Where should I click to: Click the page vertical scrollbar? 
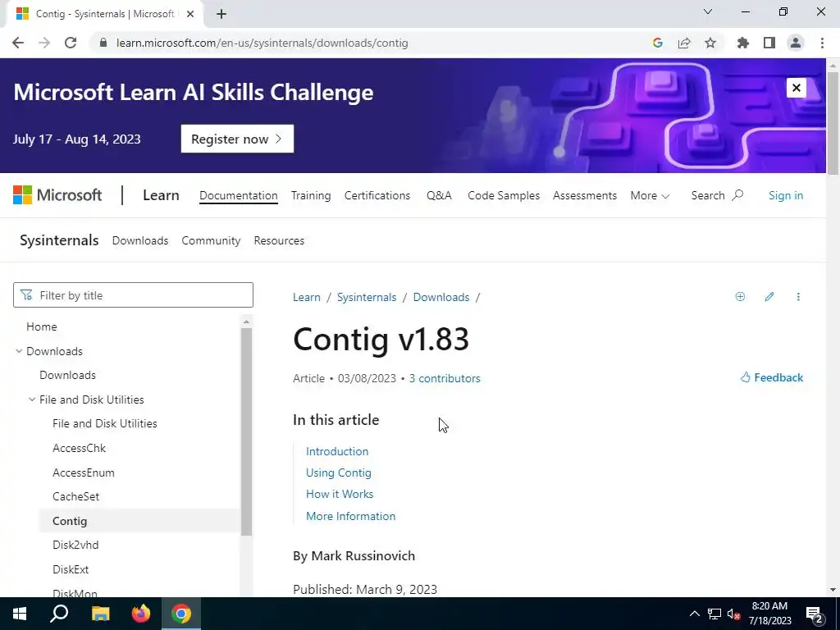(x=833, y=123)
